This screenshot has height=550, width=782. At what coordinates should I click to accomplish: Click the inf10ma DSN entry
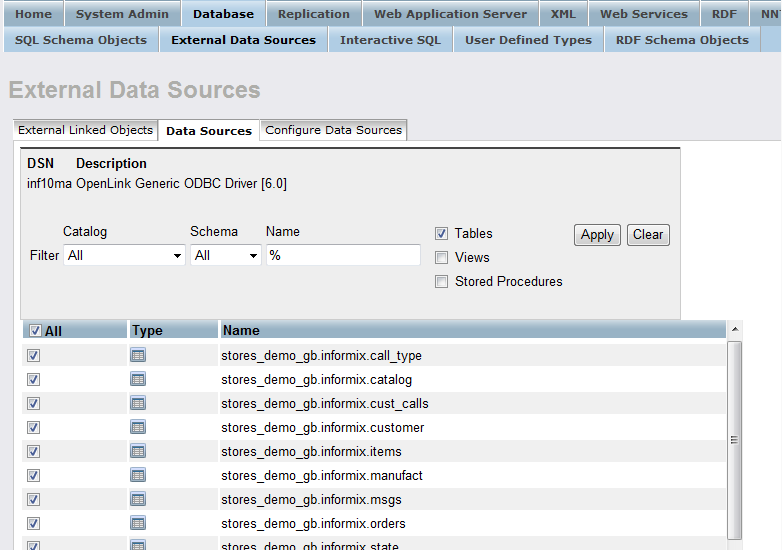tap(49, 183)
